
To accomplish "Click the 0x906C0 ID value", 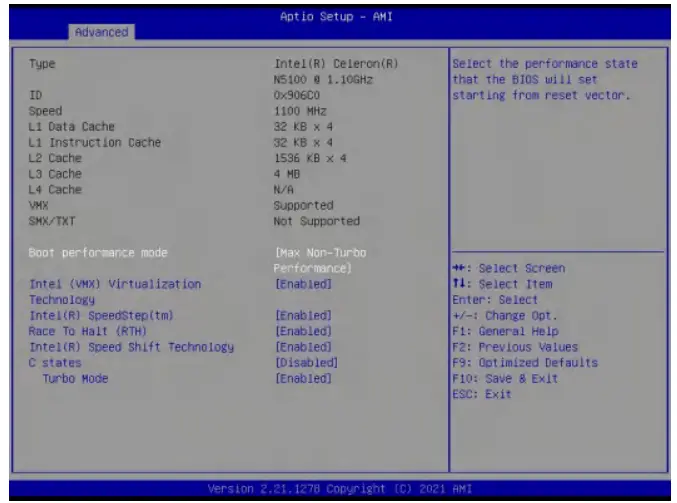I will pos(297,95).
